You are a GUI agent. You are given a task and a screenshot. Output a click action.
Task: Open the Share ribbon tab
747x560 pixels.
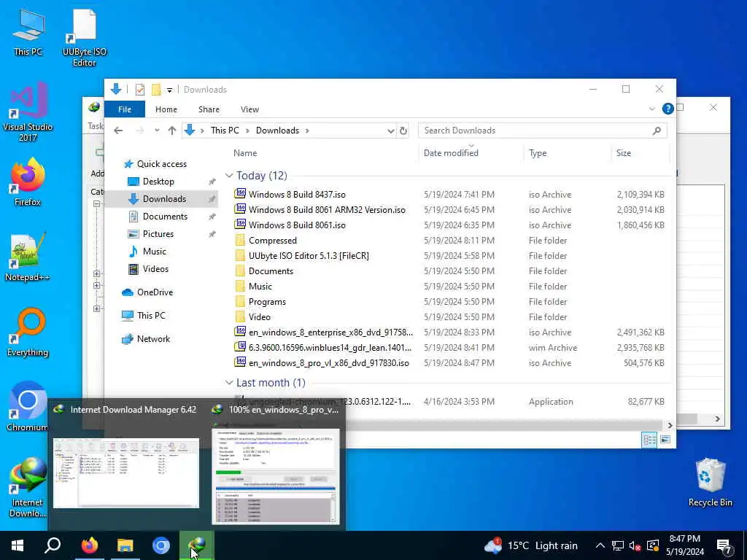[x=209, y=109]
